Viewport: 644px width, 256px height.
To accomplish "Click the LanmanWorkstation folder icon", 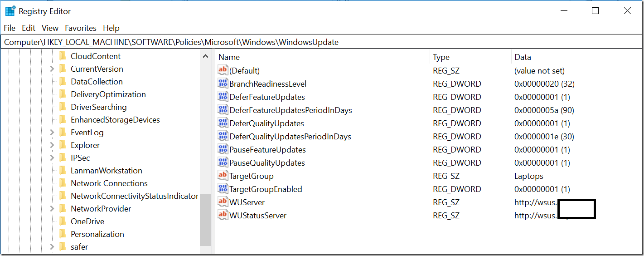I will pos(63,170).
